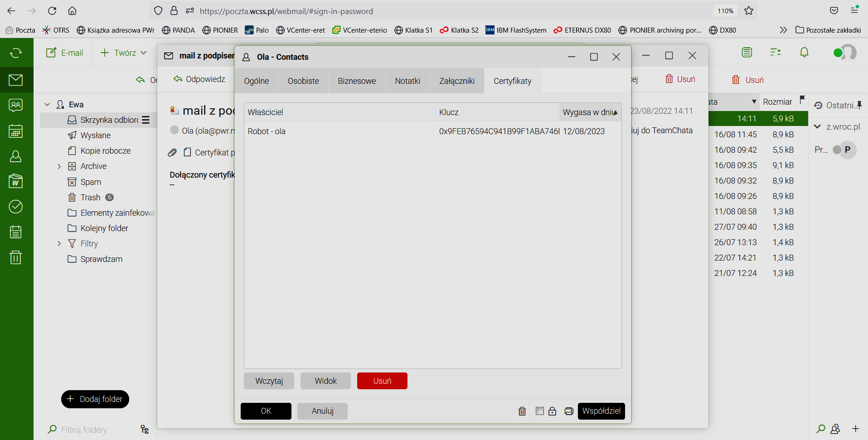Click the notifications bell icon
The width and height of the screenshot is (868, 440).
coord(804,53)
